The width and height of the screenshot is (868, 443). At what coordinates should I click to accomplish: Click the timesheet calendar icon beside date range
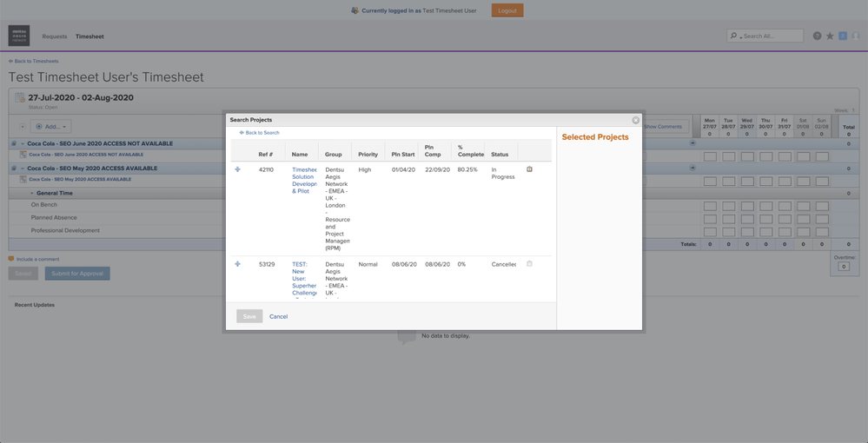click(x=19, y=98)
